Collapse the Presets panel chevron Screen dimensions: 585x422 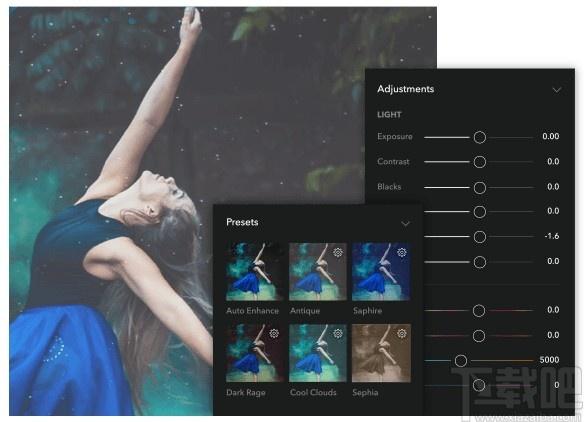click(406, 223)
